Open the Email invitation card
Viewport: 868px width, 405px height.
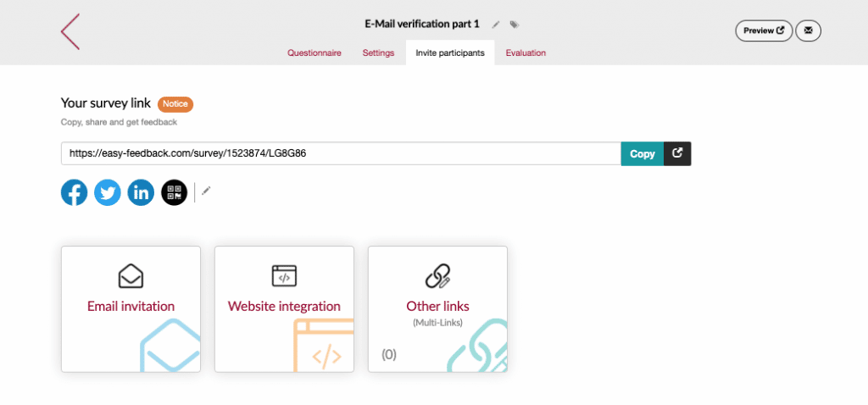click(131, 309)
